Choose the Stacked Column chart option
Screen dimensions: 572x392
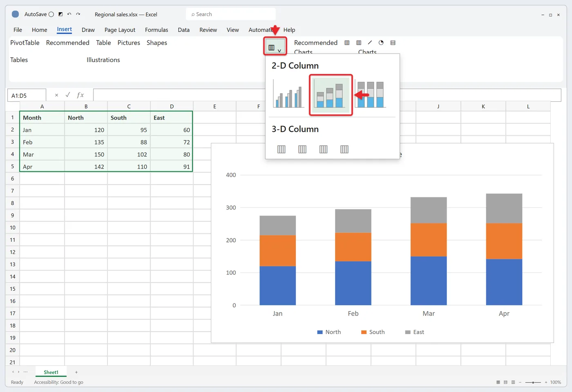point(331,95)
